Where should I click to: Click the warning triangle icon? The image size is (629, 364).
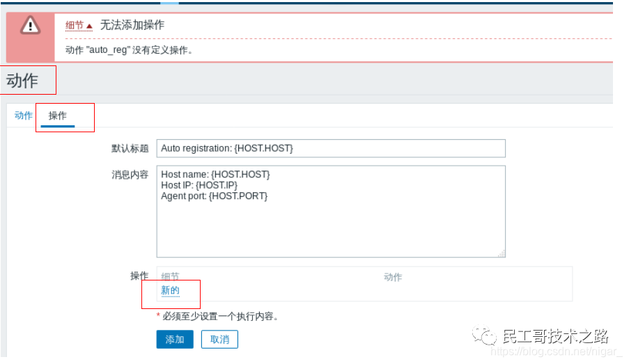click(x=31, y=25)
